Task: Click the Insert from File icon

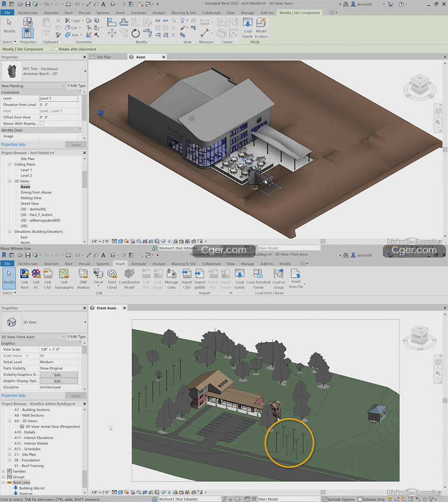Action: 296,278
